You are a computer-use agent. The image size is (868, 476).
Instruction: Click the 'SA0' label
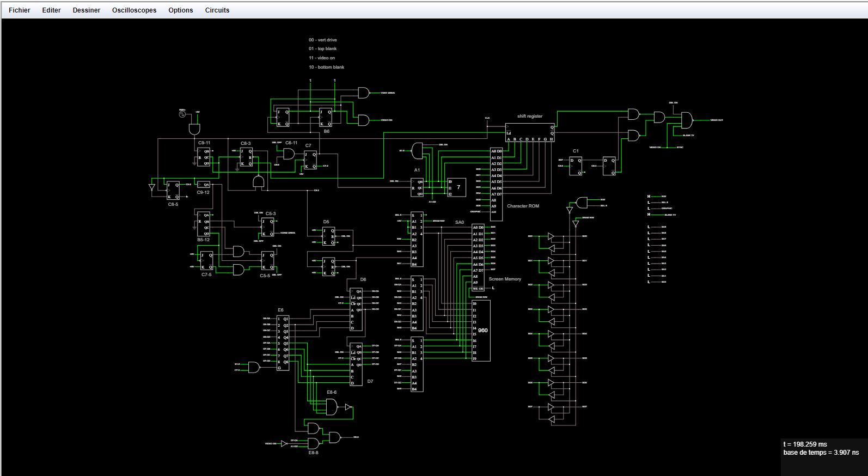(460, 222)
